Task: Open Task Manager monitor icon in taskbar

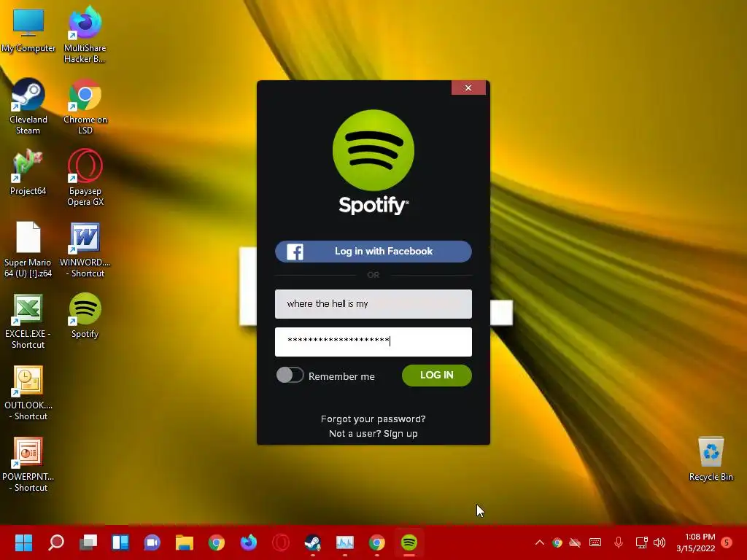Action: [345, 542]
